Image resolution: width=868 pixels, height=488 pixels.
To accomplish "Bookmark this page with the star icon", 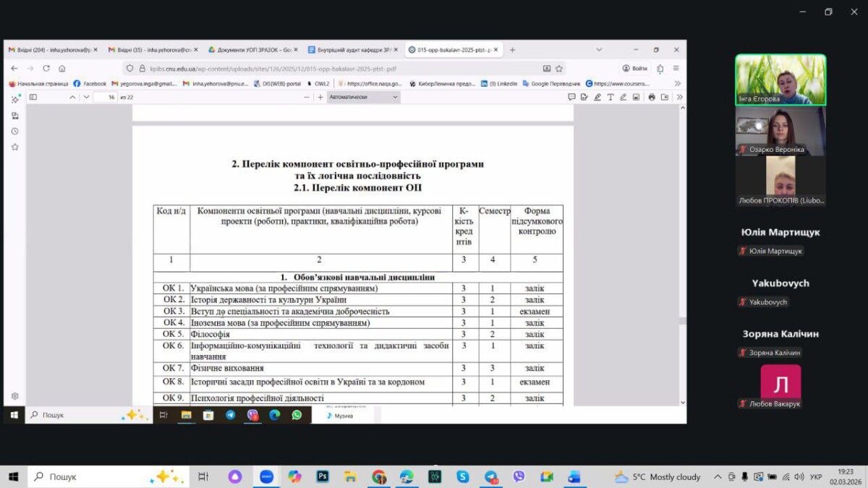I will (559, 69).
